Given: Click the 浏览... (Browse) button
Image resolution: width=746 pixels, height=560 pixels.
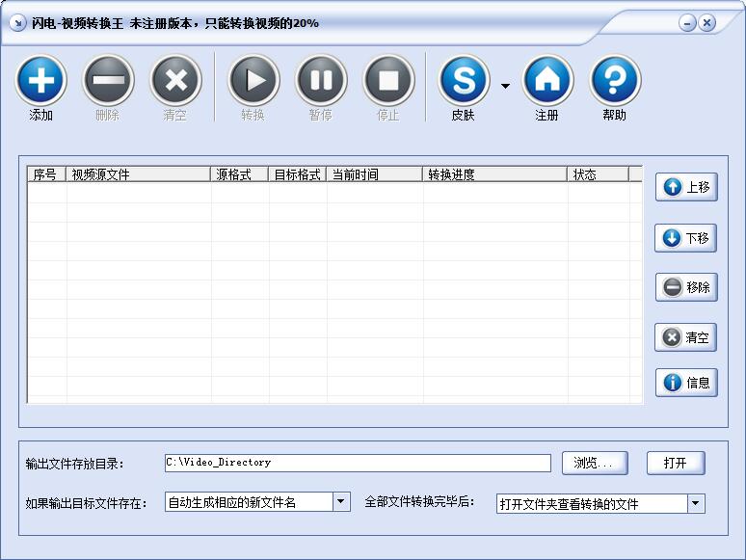Looking at the screenshot, I should 595,463.
